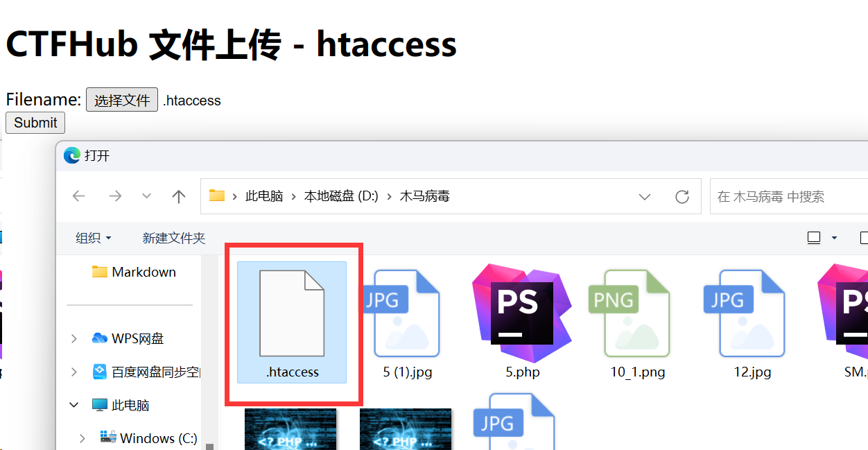
Task: Click the search box for 木马病毒
Action: (x=787, y=196)
